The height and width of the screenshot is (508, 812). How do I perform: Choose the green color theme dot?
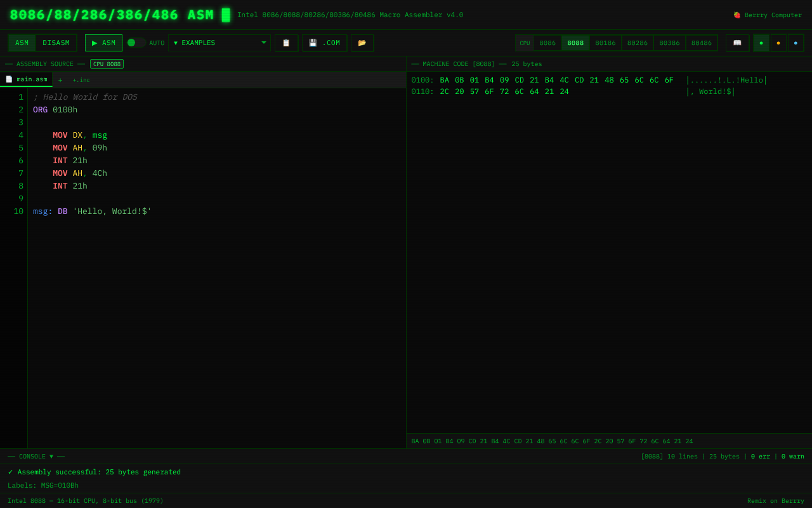coord(761,43)
